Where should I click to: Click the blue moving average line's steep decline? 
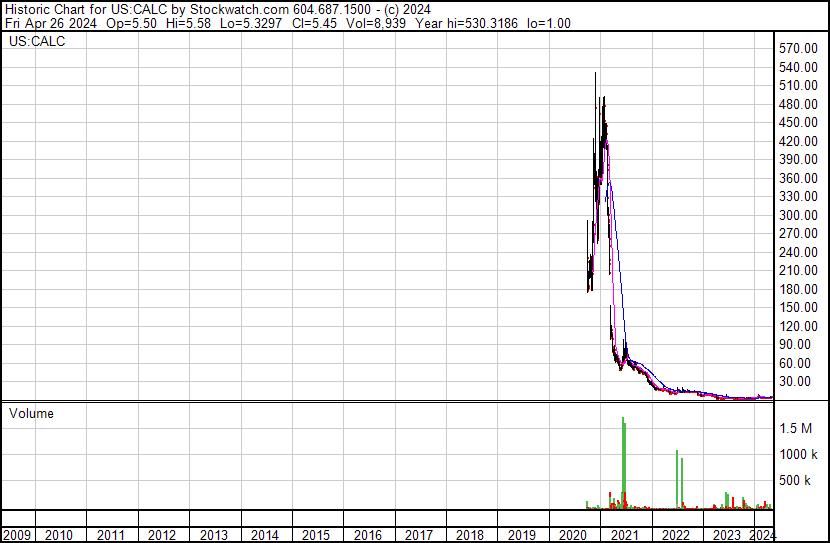point(618,250)
